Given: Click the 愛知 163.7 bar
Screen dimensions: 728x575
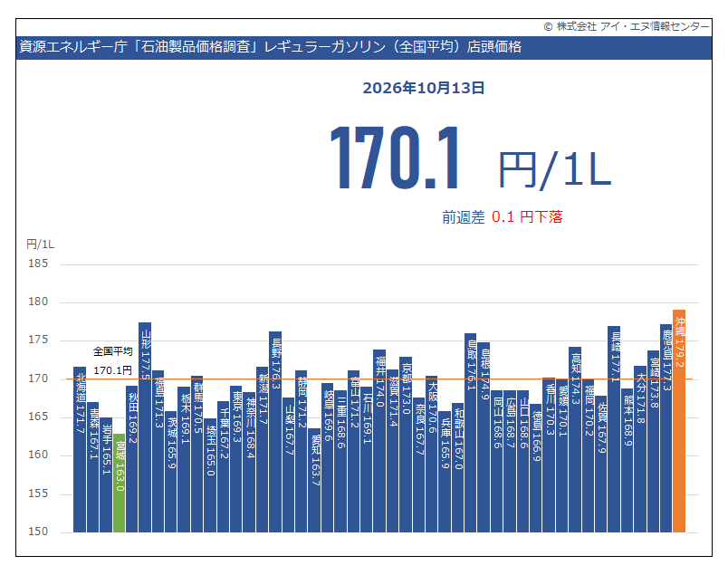Looking at the screenshot, I should coord(314,480).
